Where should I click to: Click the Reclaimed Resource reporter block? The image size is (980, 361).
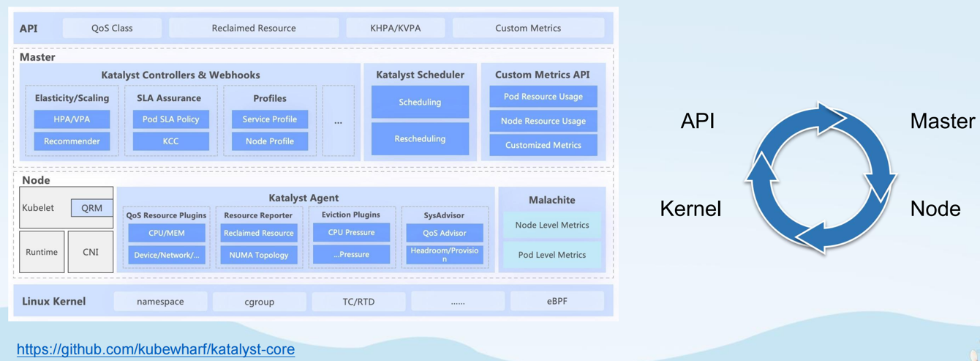[x=259, y=233]
